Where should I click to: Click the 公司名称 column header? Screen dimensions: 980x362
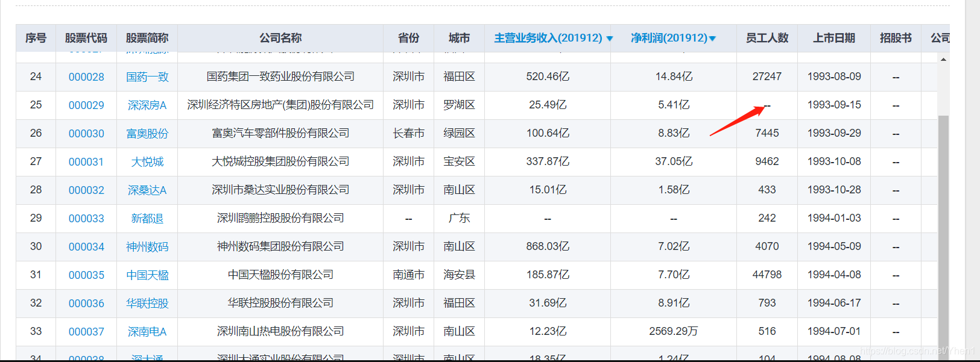coord(280,38)
